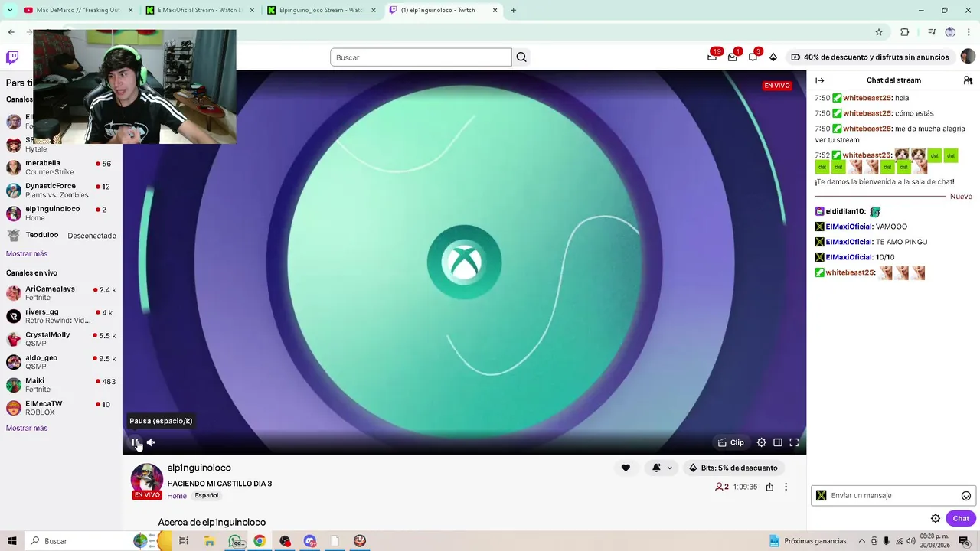The width and height of the screenshot is (980, 551).
Task: Open the notification bell dropdown
Action: [662, 468]
